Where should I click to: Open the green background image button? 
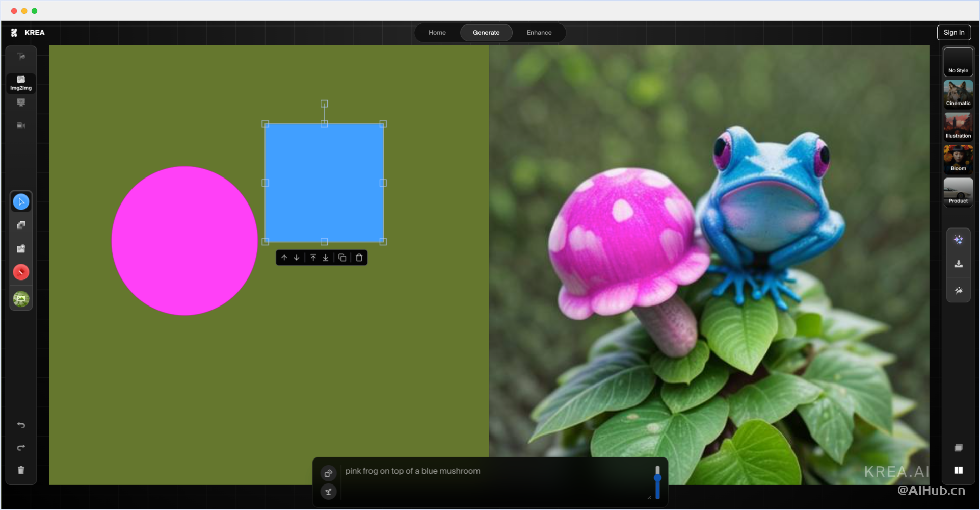(x=21, y=299)
